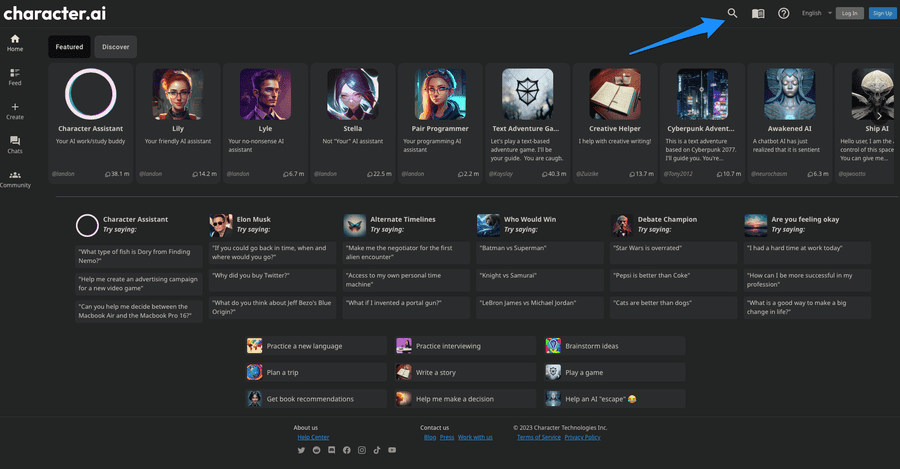Click Help an AI "escape"

[x=615, y=398]
